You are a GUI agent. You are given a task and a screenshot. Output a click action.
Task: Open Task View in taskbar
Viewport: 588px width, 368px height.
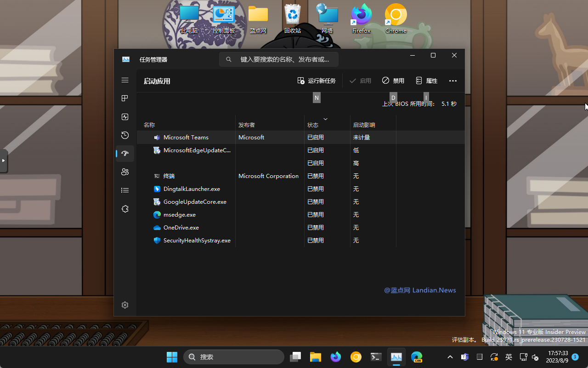[x=295, y=357]
